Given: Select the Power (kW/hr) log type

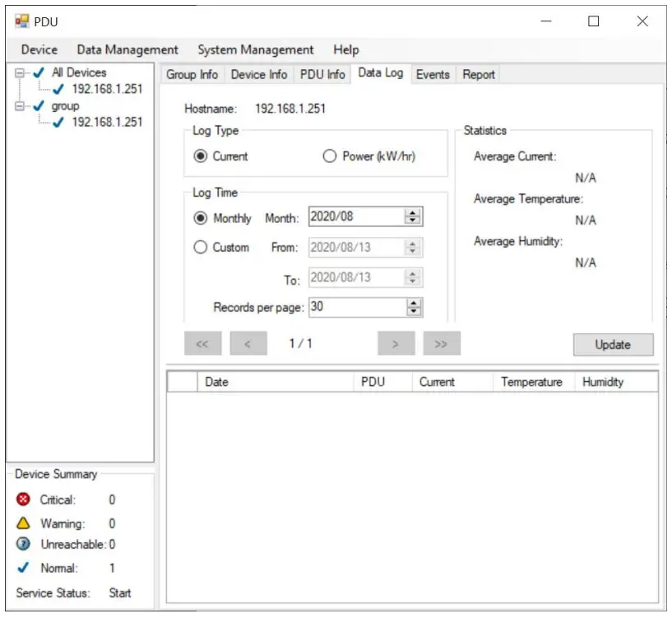Looking at the screenshot, I should coord(330,156).
